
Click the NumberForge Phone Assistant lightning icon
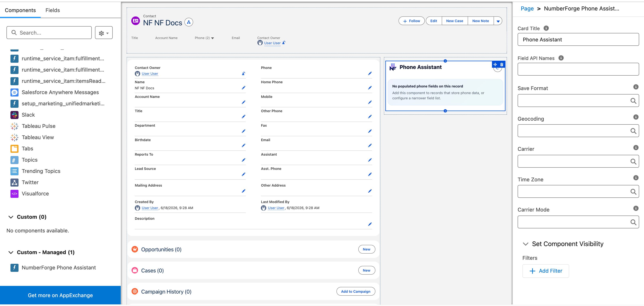(x=14, y=268)
